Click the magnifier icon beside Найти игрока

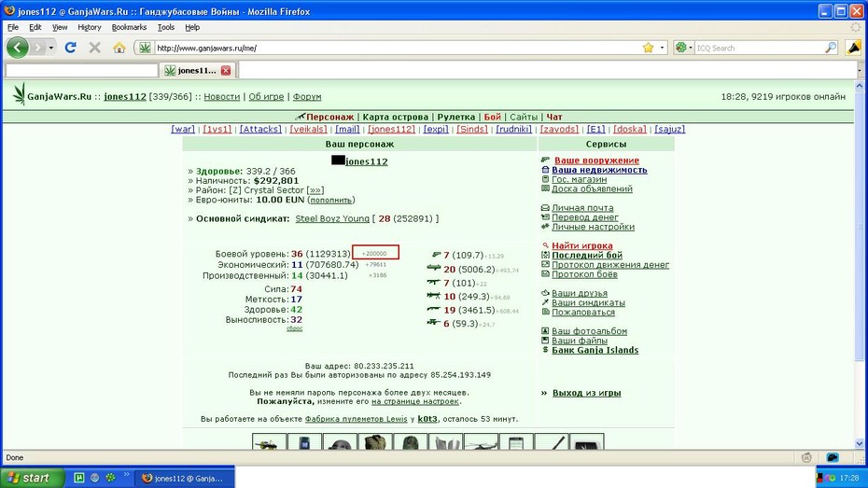tap(545, 245)
